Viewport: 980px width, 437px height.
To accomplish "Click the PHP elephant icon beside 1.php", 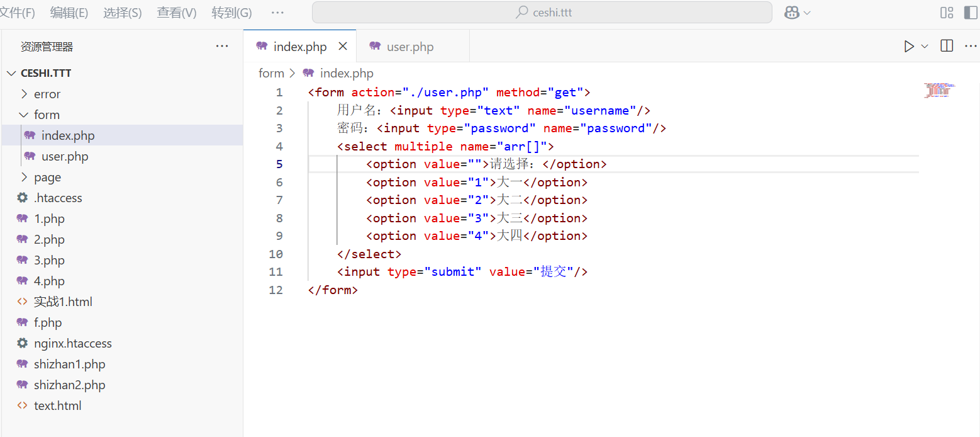I will [22, 219].
